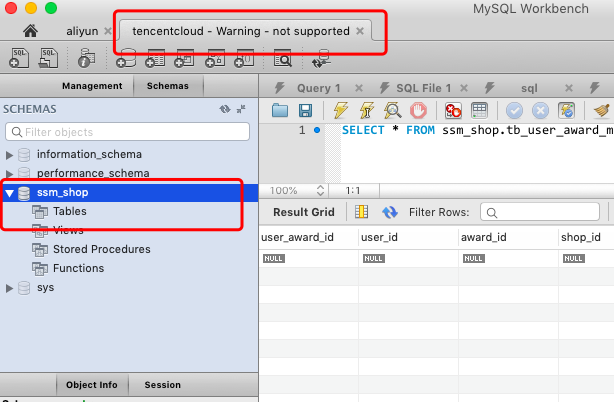Screen dimensions: 614x402
Task: Open SQL script file icon
Action: click(48, 58)
